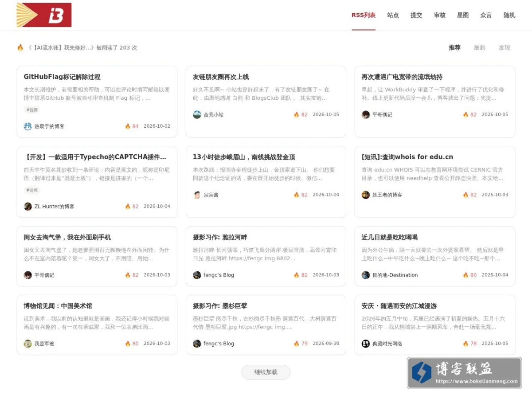Click flame icon on 中国美术馆 card
The image size is (532, 399).
pyautogui.click(x=128, y=344)
